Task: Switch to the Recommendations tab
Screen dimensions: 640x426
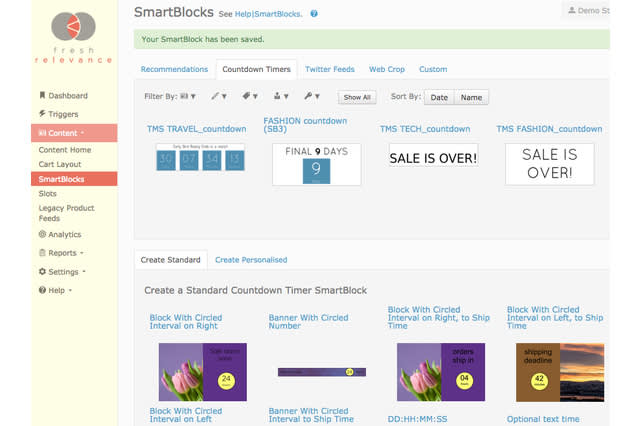Action: [174, 69]
